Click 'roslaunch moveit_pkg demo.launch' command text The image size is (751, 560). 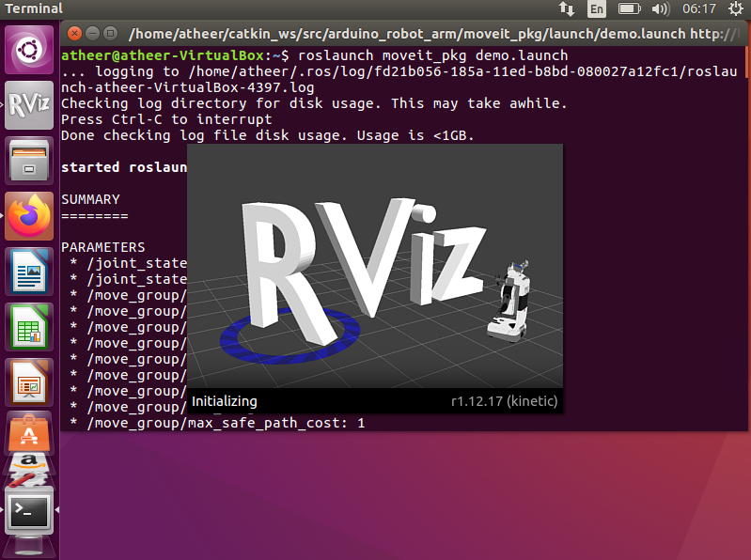click(432, 56)
